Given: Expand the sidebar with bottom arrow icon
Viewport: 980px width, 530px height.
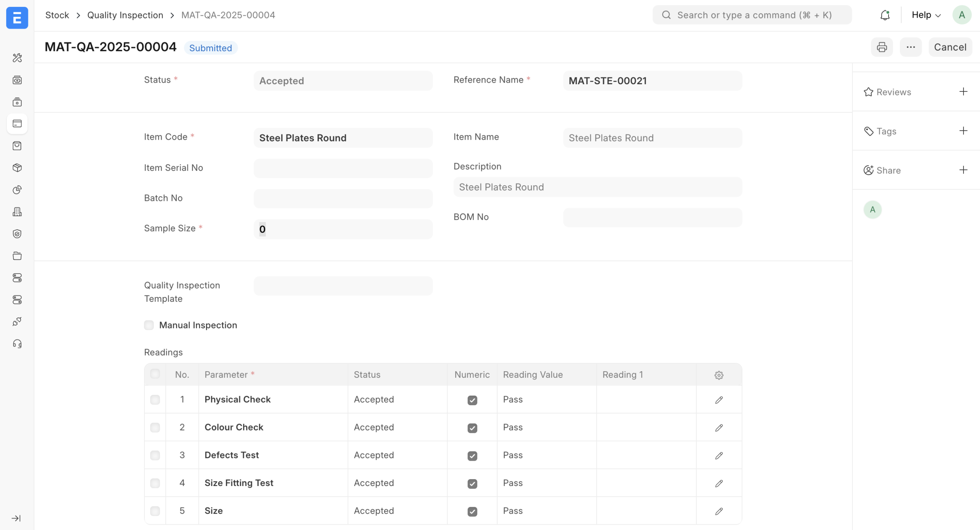Looking at the screenshot, I should point(16,518).
